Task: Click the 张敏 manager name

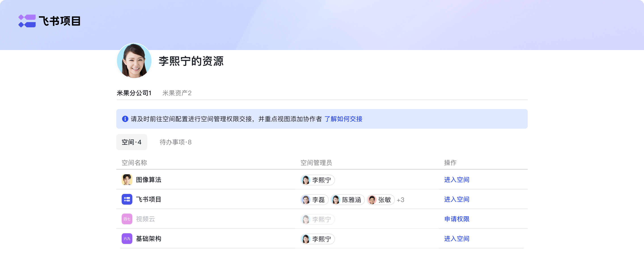Action: pyautogui.click(x=385, y=200)
